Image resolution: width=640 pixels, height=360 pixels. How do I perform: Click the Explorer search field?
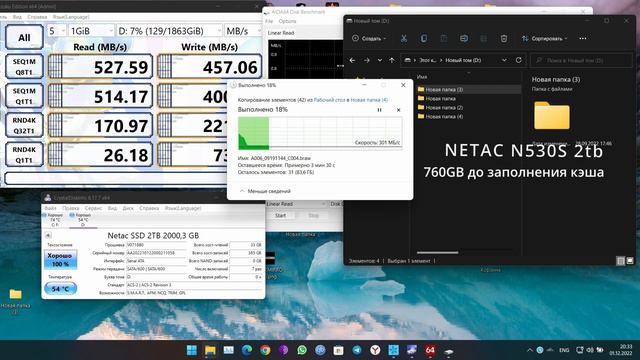(581, 60)
